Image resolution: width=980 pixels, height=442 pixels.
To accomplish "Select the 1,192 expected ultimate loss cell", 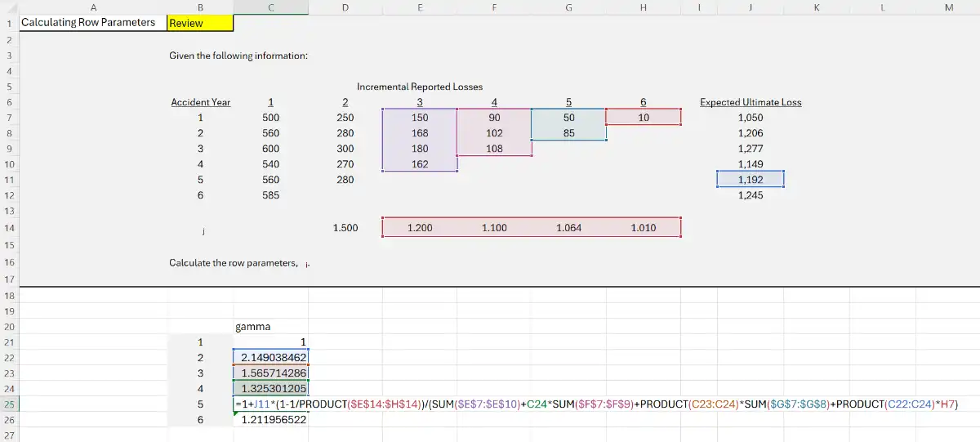I will coord(750,180).
